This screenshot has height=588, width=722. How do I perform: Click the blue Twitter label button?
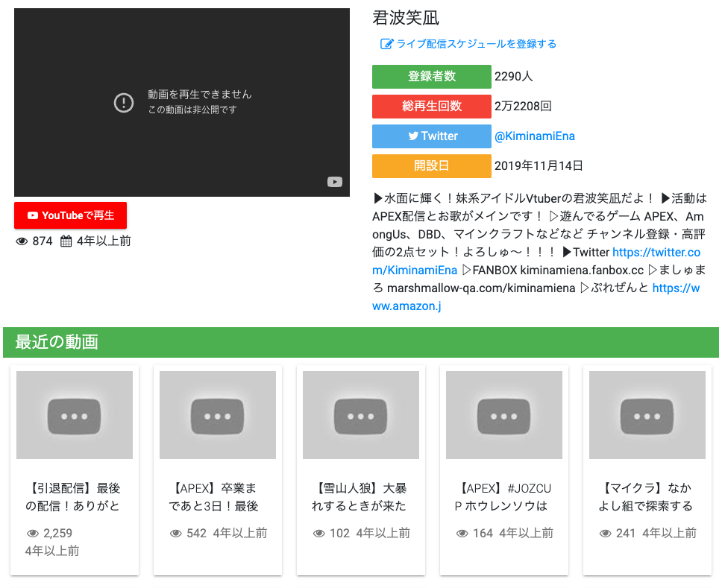tap(432, 136)
